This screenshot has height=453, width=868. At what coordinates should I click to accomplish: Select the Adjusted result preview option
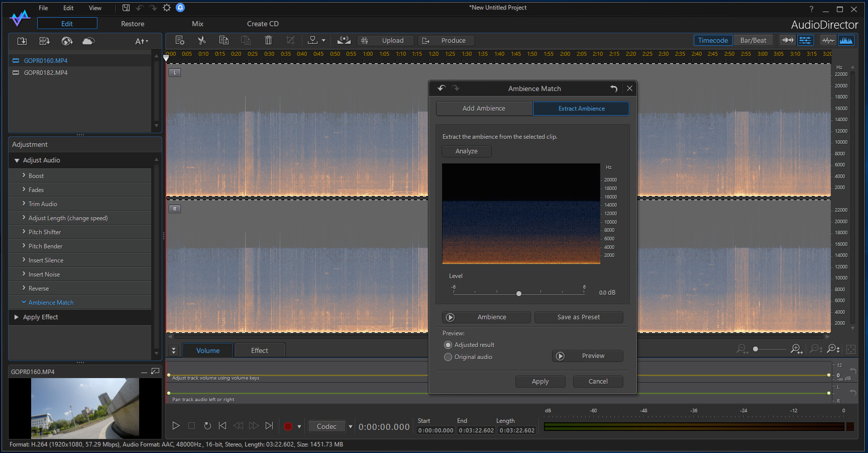pyautogui.click(x=448, y=345)
